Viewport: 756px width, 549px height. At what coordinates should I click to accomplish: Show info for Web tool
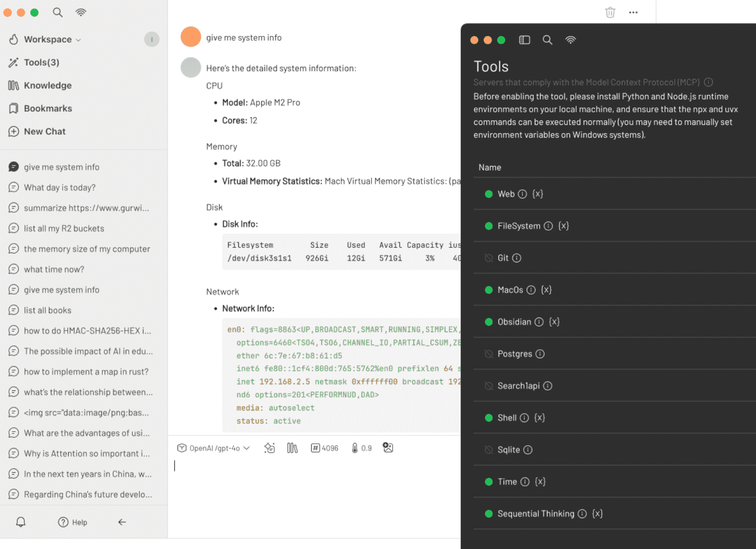click(x=522, y=194)
